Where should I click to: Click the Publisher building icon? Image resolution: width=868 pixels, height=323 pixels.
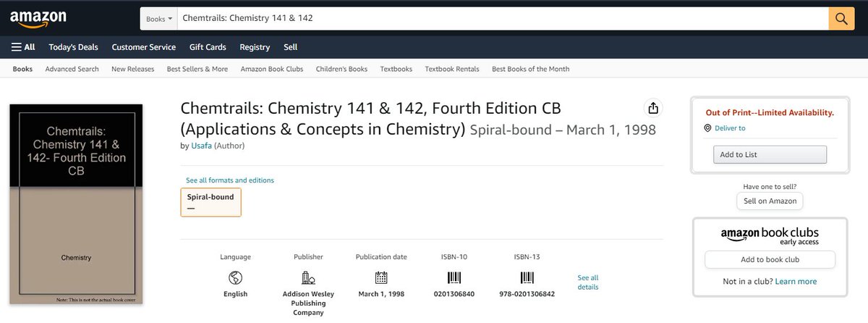[308, 277]
